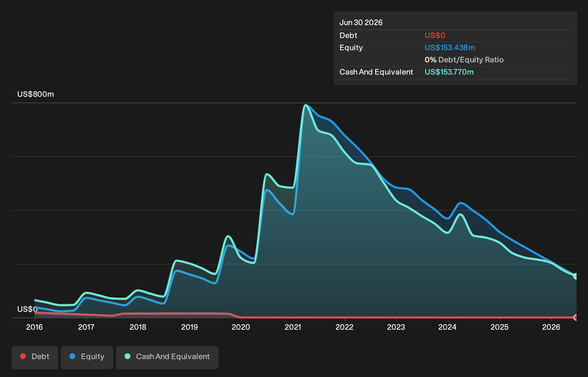Click the 2023 x-axis label
Screen dimensions: 588x377
click(396, 327)
